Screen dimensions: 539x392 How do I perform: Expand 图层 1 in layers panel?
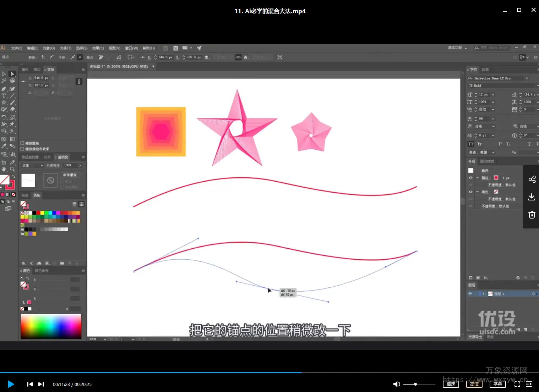tap(483, 294)
